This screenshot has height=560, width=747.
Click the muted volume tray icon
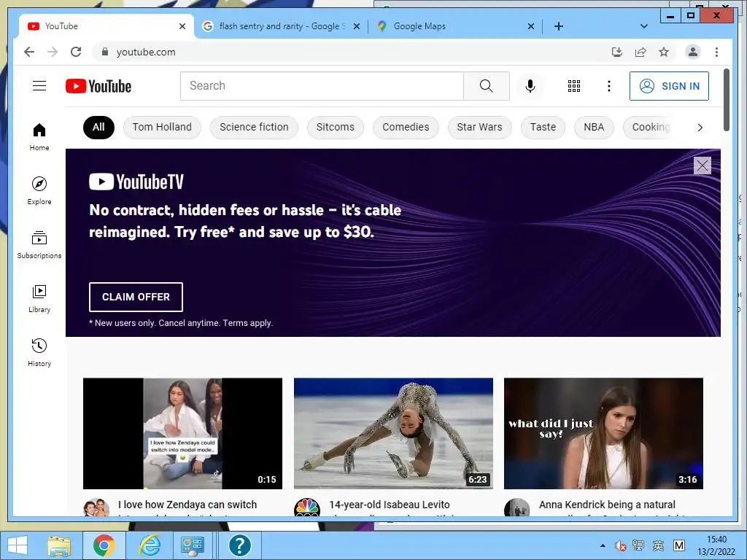tap(620, 545)
